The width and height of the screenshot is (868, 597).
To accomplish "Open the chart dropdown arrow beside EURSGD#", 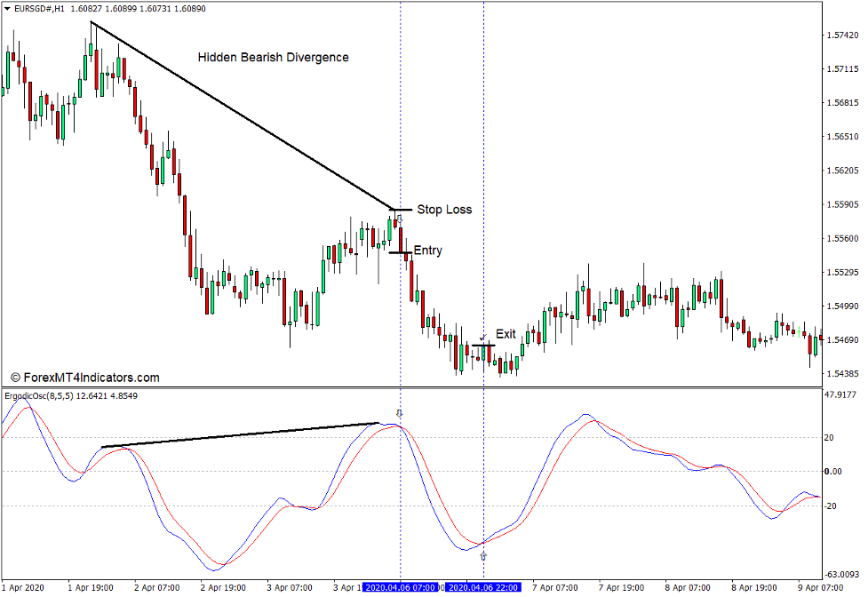I will click(7, 6).
